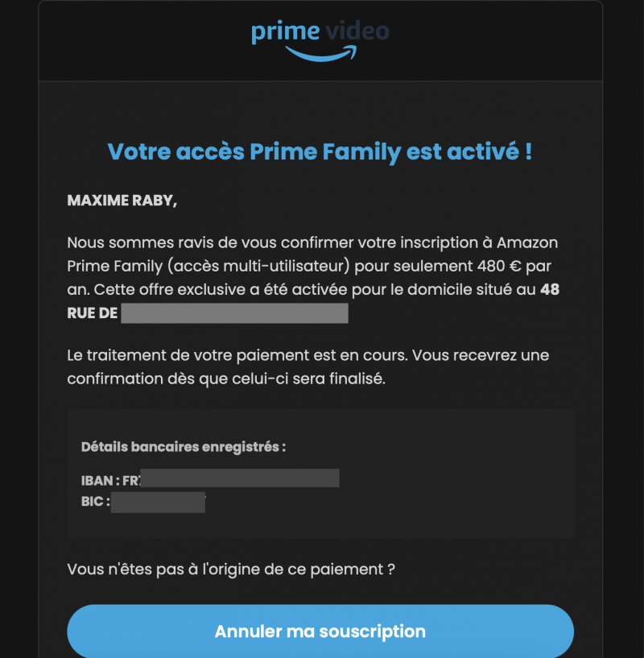Click the Amazon smile arrow under the logo

[x=320, y=53]
